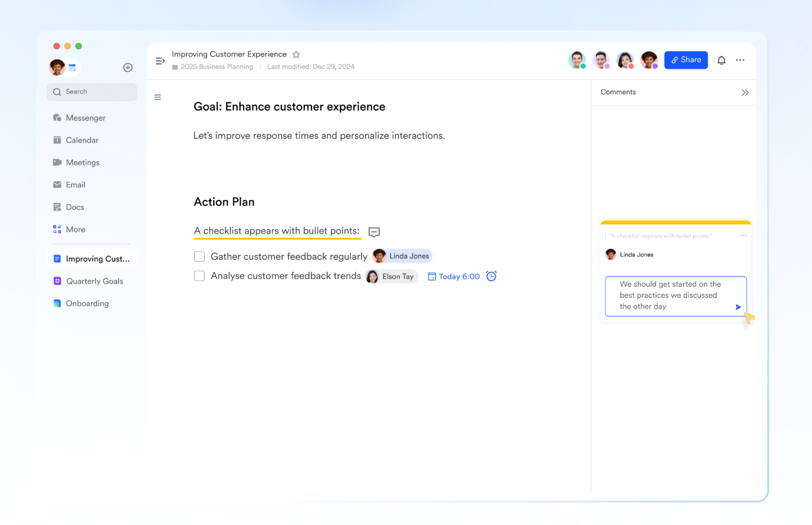Click the comment reply text field

coord(676,296)
